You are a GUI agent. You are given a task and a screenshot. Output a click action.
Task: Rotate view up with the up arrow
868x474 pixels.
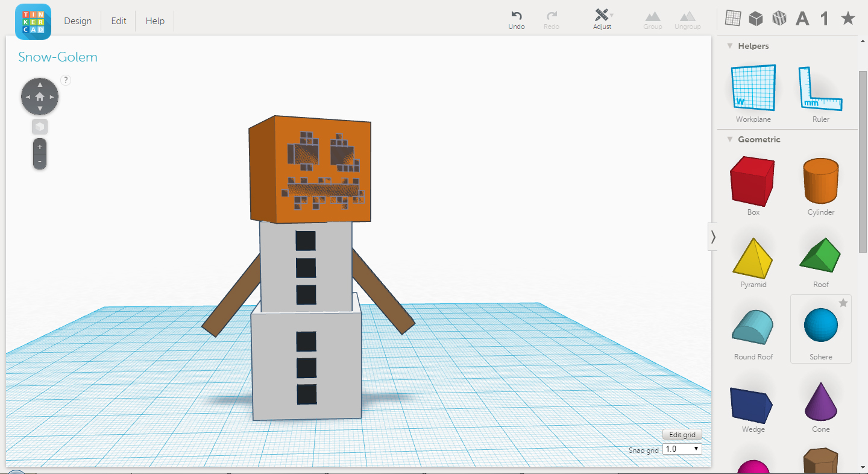[40, 84]
